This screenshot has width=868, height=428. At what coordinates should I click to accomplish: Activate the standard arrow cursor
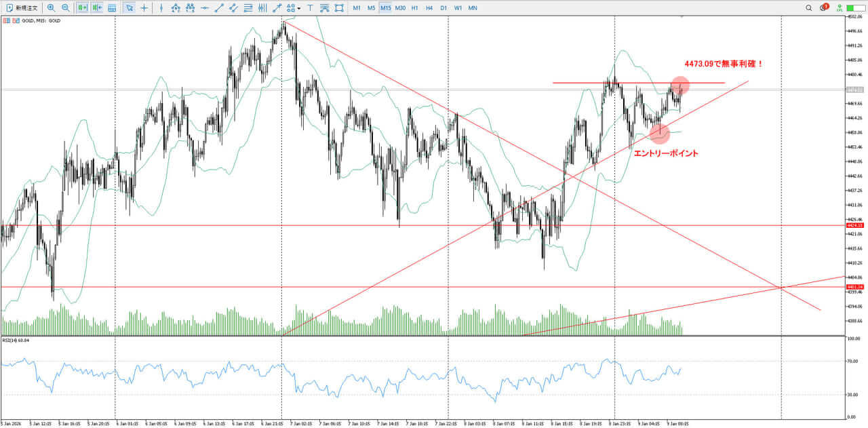tap(129, 8)
